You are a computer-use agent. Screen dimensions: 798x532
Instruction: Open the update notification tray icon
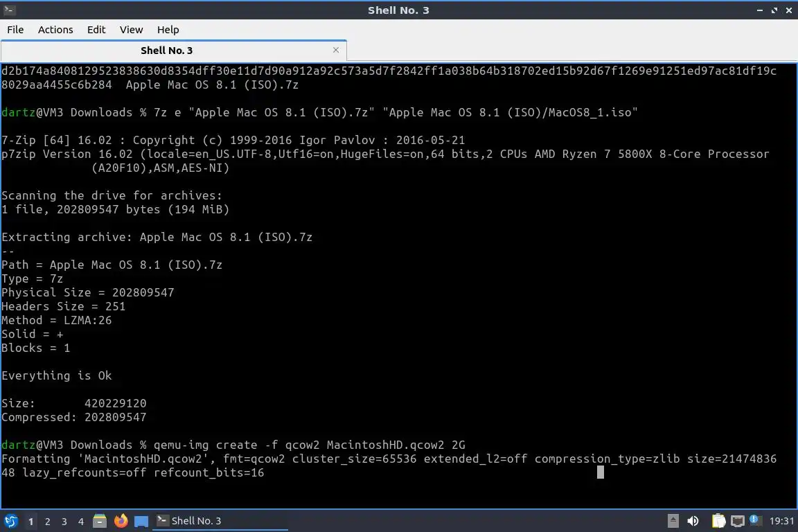(755, 520)
